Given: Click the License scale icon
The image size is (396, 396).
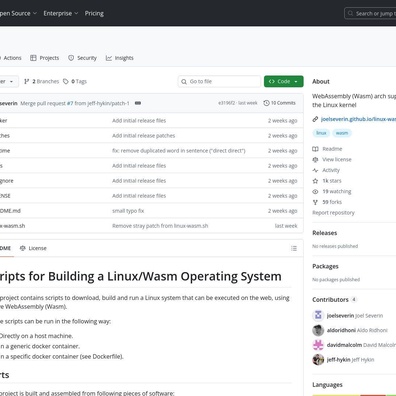Looking at the screenshot, I should click(x=23, y=248).
